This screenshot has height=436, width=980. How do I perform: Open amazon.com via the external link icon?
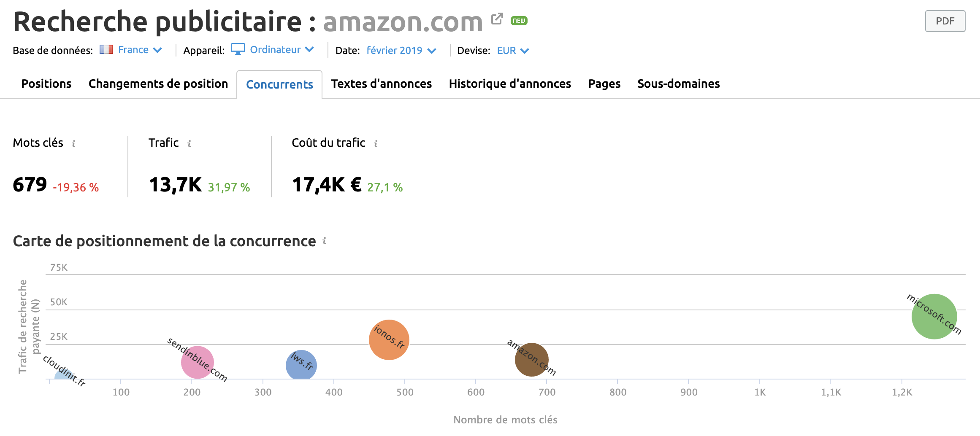tap(498, 18)
